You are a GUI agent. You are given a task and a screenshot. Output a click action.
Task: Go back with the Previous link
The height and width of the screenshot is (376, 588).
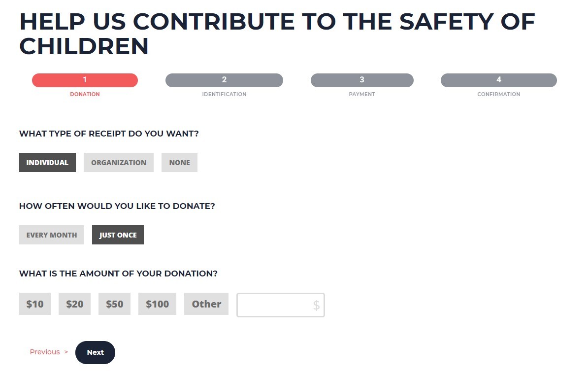pyautogui.click(x=45, y=352)
